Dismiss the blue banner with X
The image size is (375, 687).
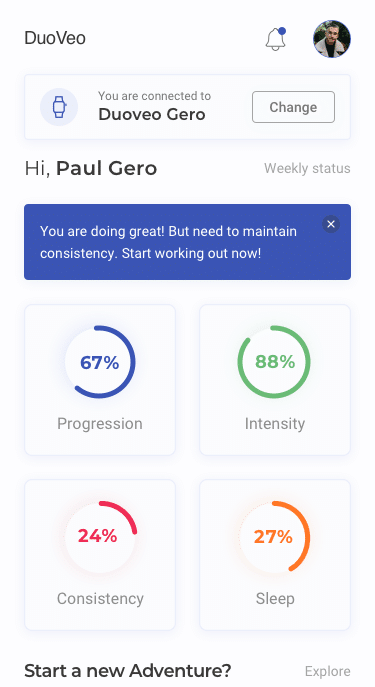coord(331,224)
